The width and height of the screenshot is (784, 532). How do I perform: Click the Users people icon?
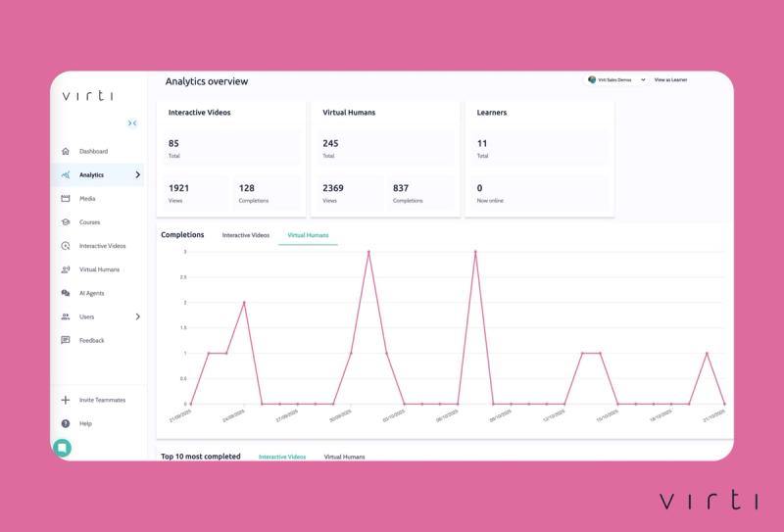click(66, 316)
